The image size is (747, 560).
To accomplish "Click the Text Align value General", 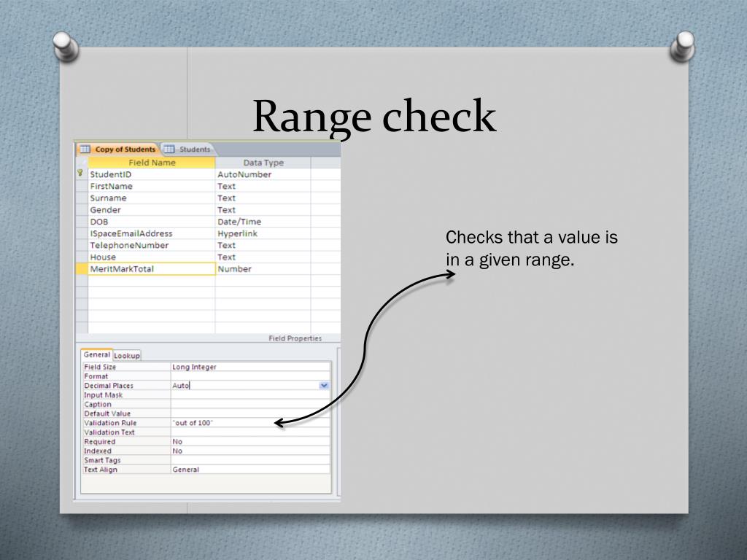I will coord(250,469).
